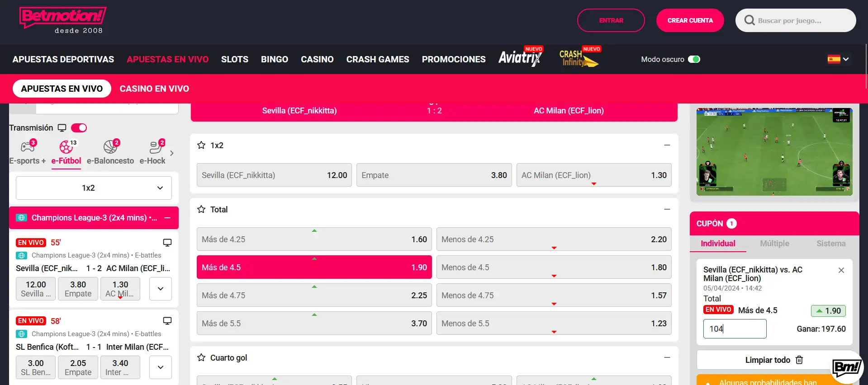The image size is (868, 385).
Task: Bet on Empate at 2.05 in sidebar
Action: click(78, 367)
